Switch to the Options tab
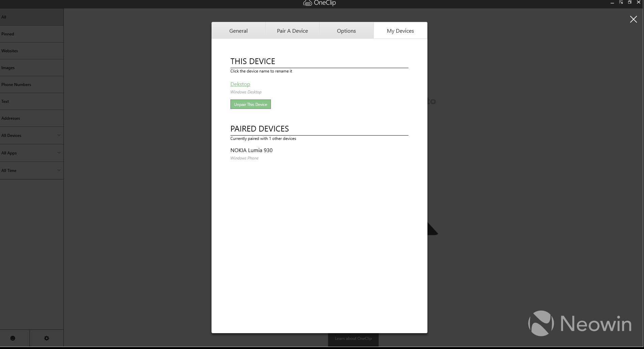644x349 pixels. (x=346, y=31)
